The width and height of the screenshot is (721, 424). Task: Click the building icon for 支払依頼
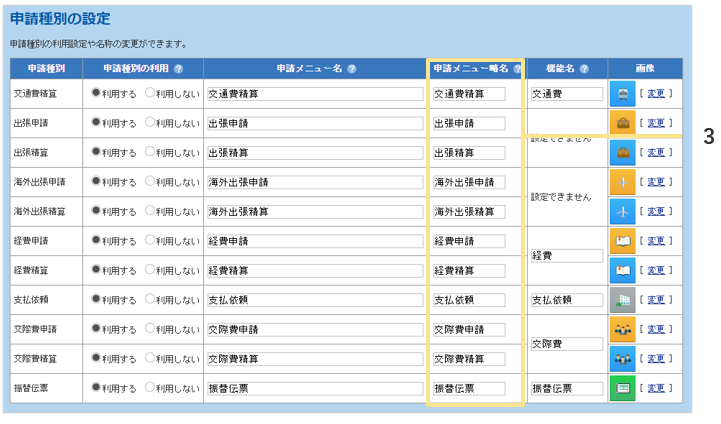click(x=623, y=300)
